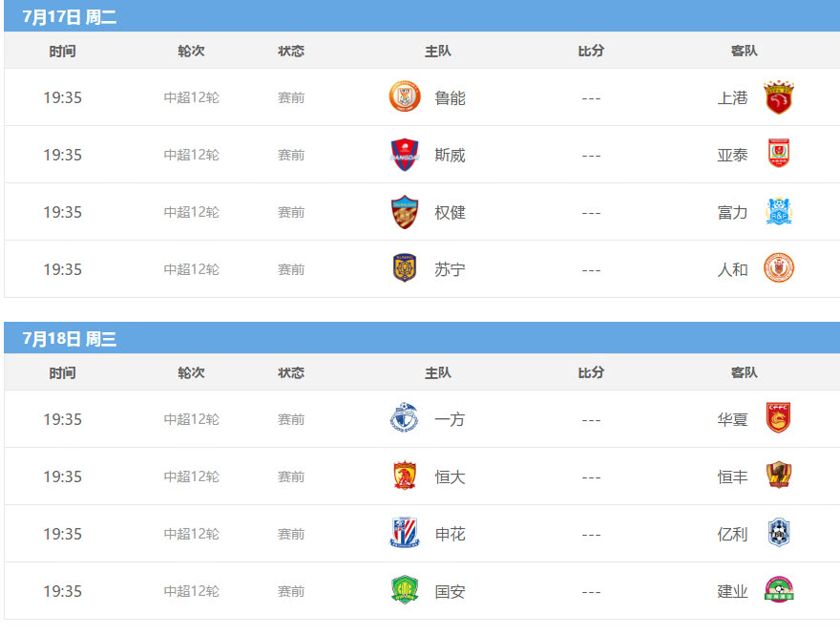Open the 恒丰 away team name link
Viewport: 840px width, 635px height.
pos(733,476)
